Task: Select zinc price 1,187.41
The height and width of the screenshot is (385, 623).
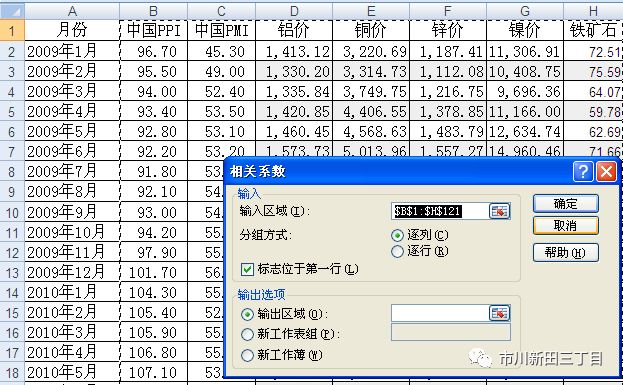Action: 448,51
